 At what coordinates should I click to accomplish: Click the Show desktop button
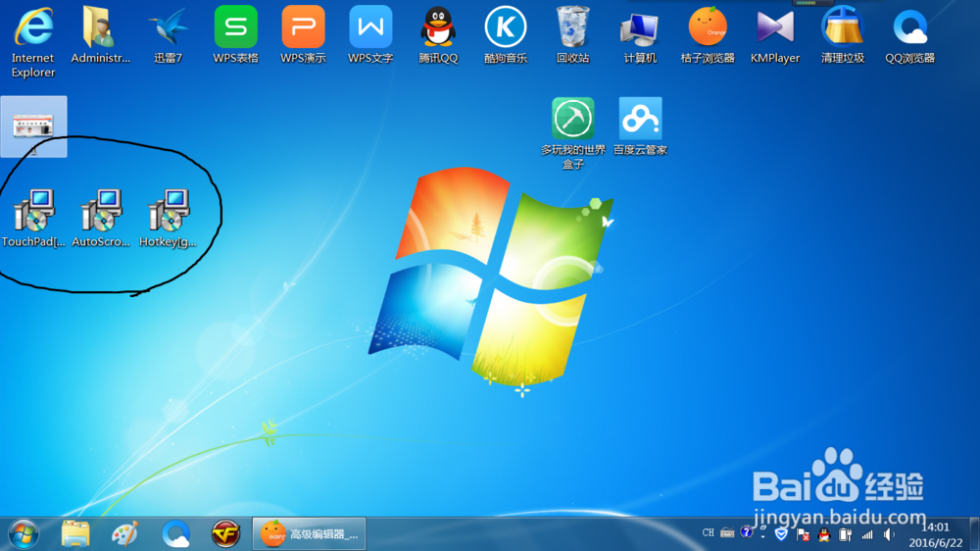[x=974, y=534]
